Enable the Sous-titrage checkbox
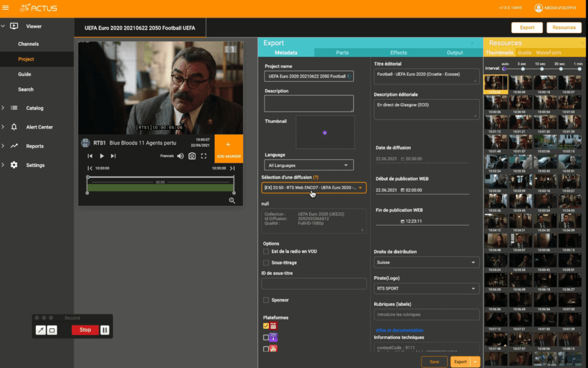Image resolution: width=588 pixels, height=368 pixels. tap(266, 262)
